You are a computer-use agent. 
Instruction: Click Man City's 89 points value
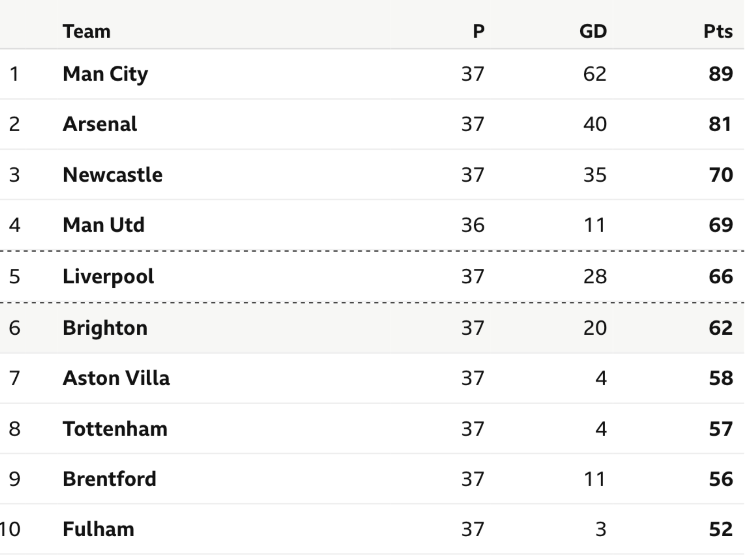[x=721, y=74]
